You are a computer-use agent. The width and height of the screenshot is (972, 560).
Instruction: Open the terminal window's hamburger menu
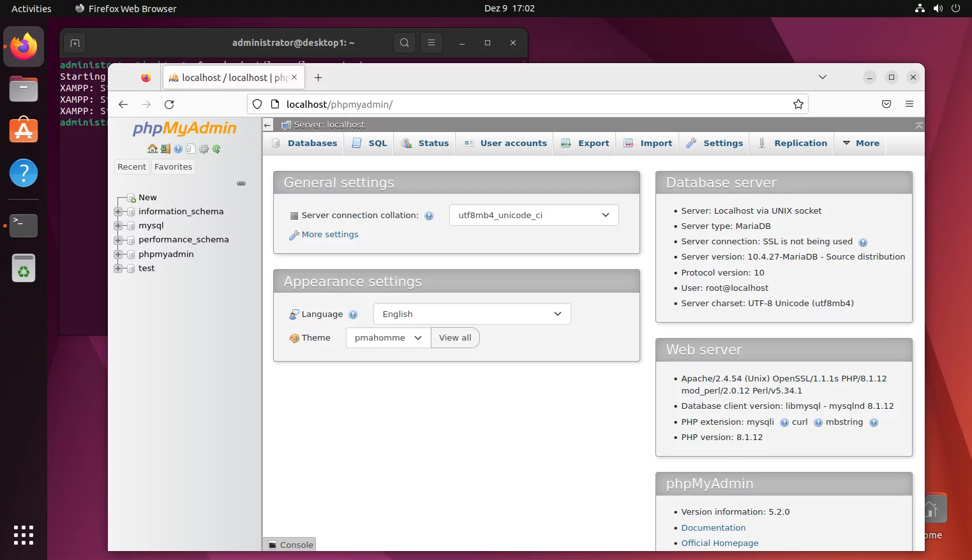[431, 43]
